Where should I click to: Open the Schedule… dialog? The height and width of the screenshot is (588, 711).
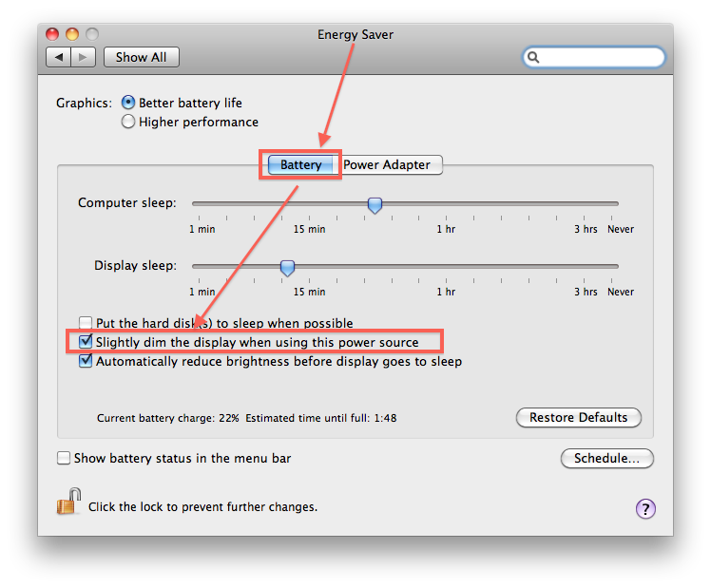[x=606, y=458]
